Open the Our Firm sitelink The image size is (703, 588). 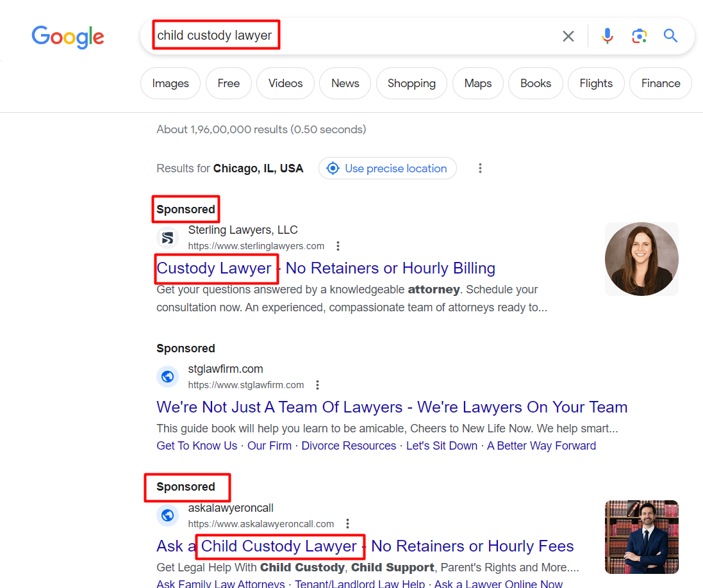click(x=269, y=446)
